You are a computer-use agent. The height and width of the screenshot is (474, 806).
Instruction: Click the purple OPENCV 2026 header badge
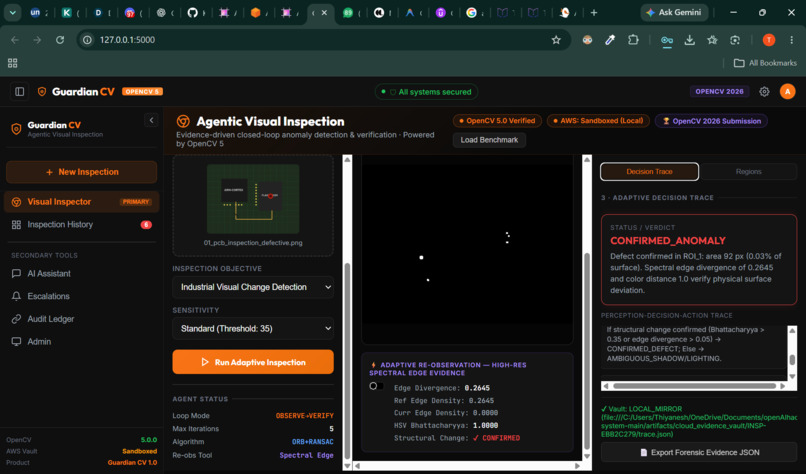[x=719, y=92]
